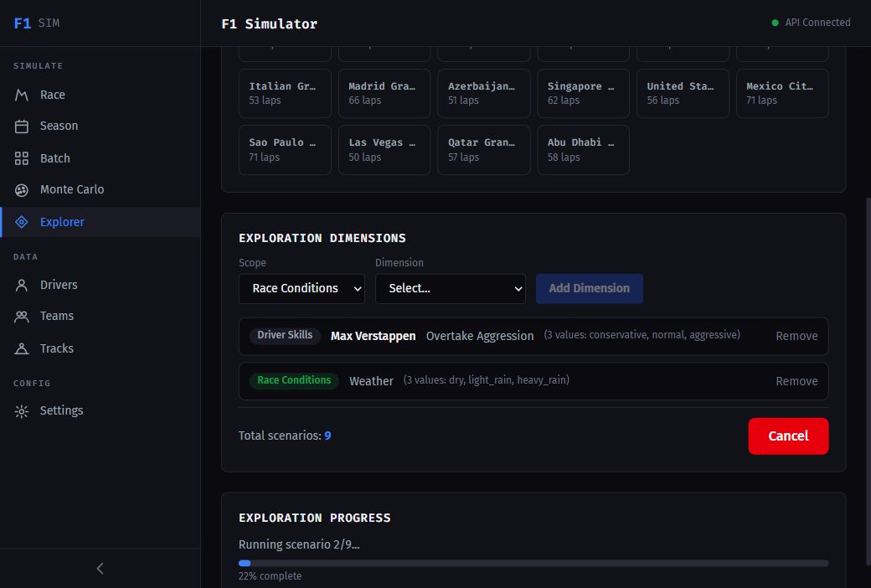
Task: Select the Madrid Grand Prix 66 laps card
Action: 384,93
